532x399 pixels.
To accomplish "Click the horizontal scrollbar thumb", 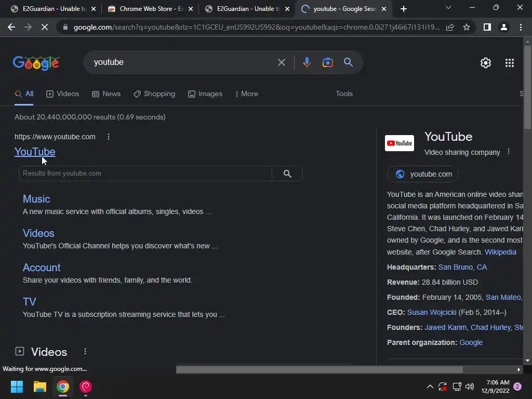I will (320, 369).
